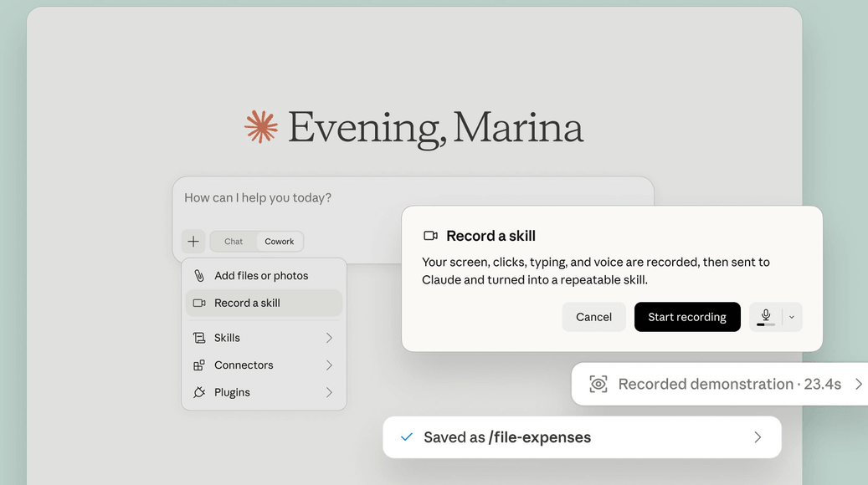This screenshot has height=485, width=868.
Task: Click the plus attach button
Action: 193,241
